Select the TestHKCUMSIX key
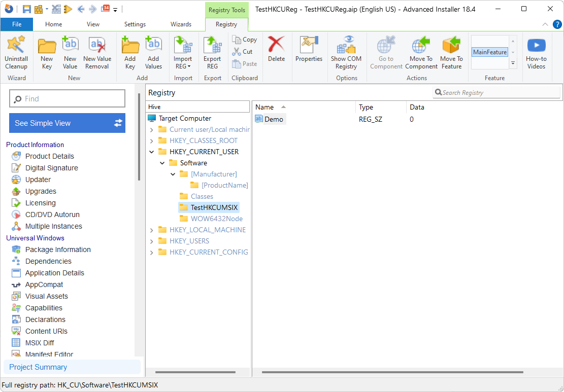The image size is (564, 392). [x=209, y=208]
